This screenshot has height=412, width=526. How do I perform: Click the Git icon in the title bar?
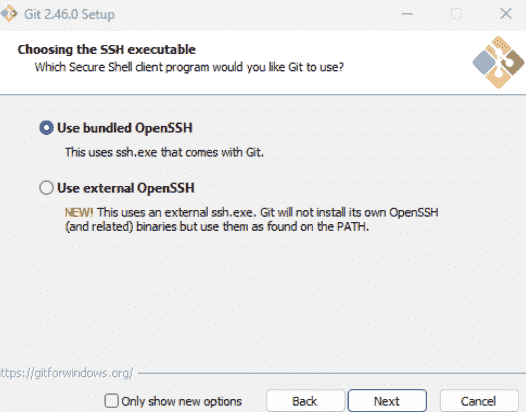[9, 14]
